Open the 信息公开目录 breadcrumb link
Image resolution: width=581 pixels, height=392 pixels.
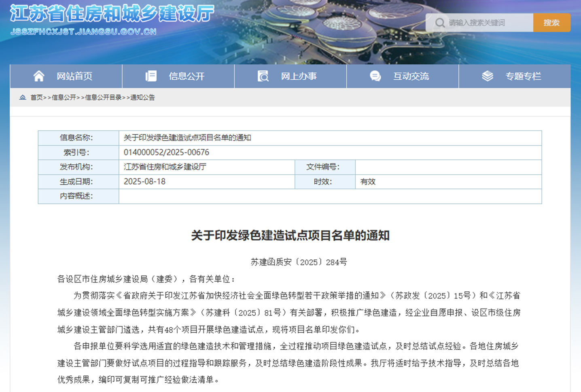[103, 97]
